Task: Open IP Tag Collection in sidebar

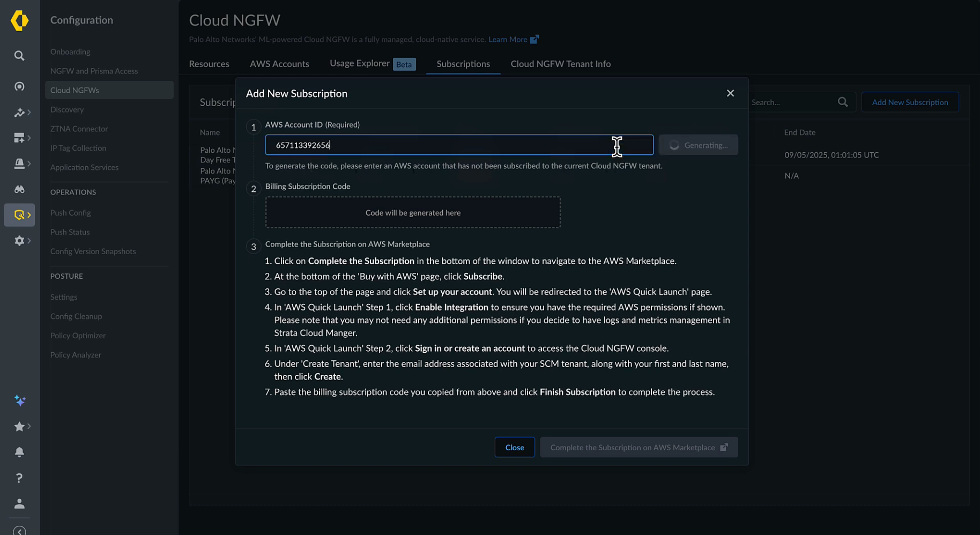Action: point(78,148)
